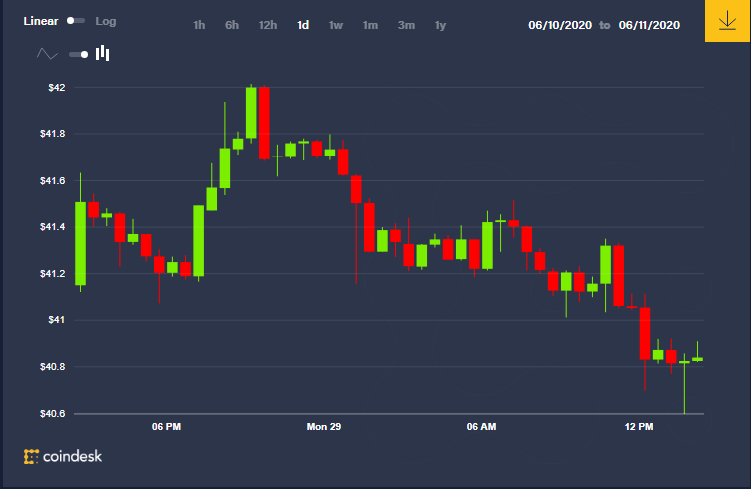Switch to the line chart icon
The height and width of the screenshot is (489, 751).
click(x=47, y=54)
